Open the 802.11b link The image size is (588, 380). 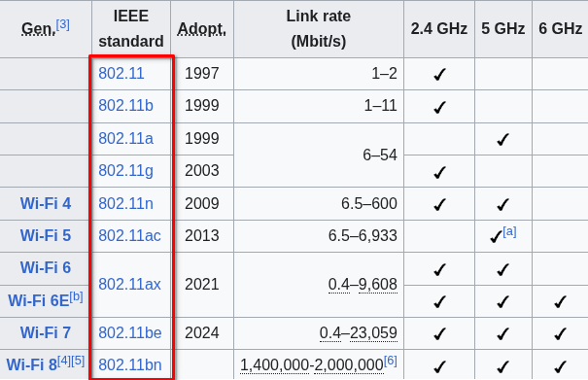pos(125,105)
